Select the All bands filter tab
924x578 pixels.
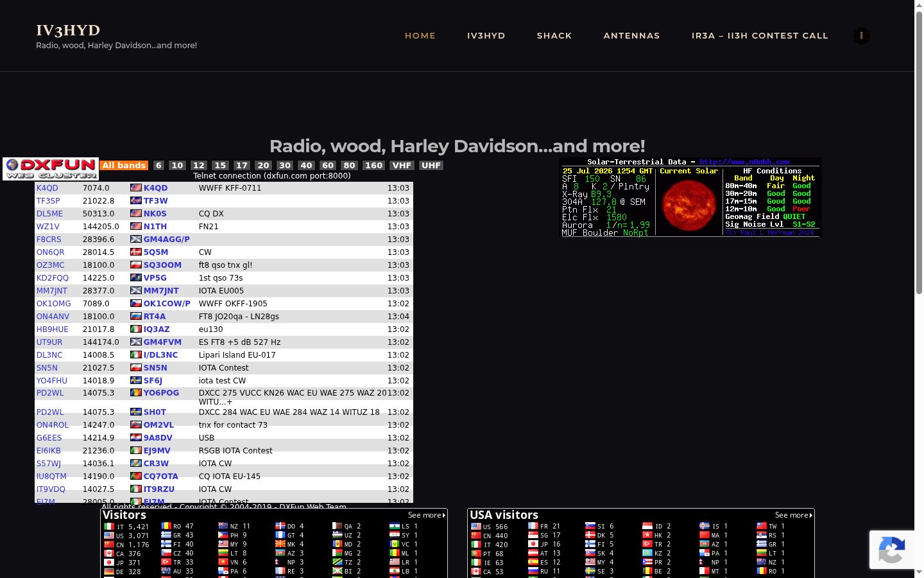point(124,166)
